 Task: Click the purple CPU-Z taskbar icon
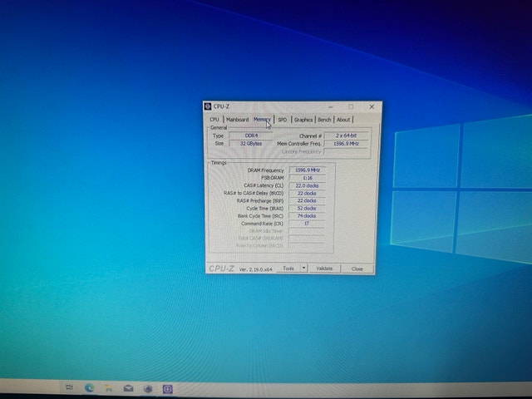(x=168, y=389)
